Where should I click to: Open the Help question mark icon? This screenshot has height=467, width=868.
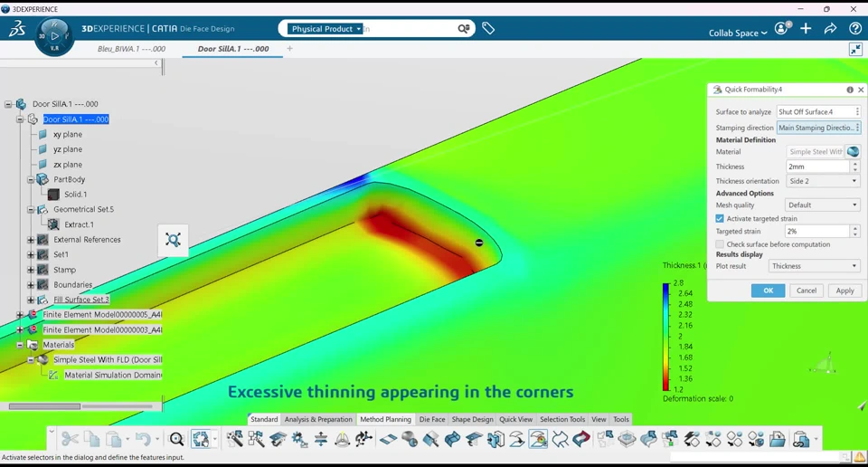click(855, 29)
